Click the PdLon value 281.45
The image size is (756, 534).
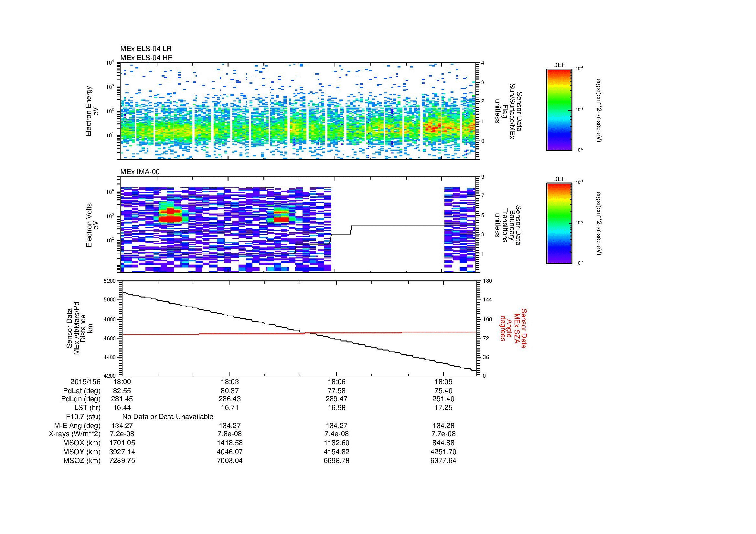(122, 399)
